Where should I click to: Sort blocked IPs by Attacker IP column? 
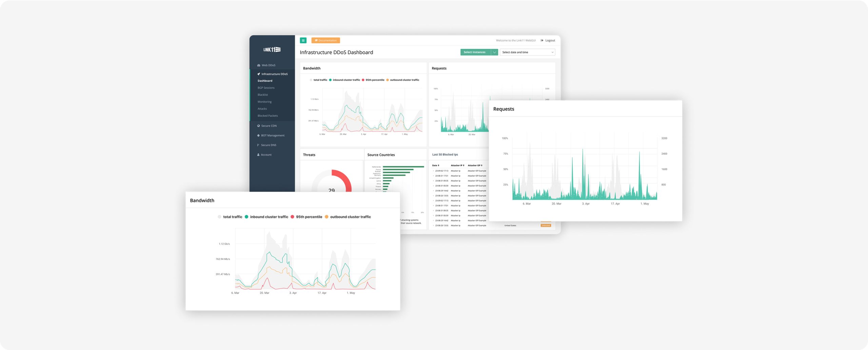tap(457, 166)
